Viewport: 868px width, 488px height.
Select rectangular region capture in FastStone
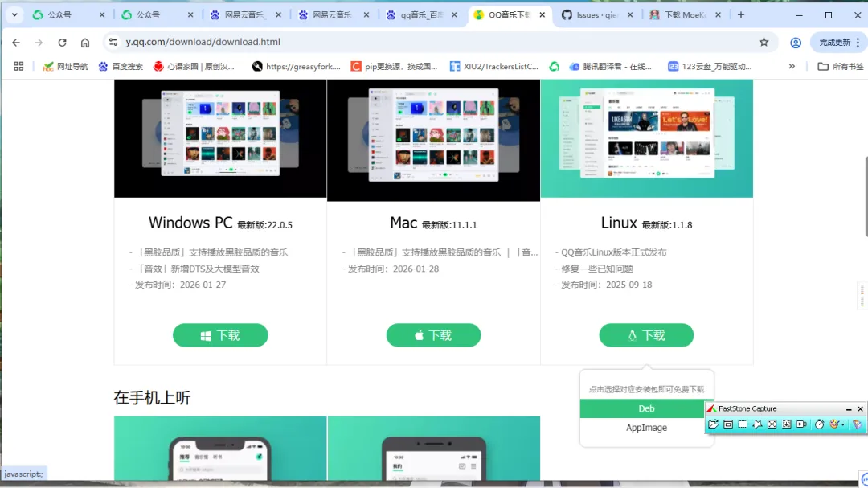[743, 424]
